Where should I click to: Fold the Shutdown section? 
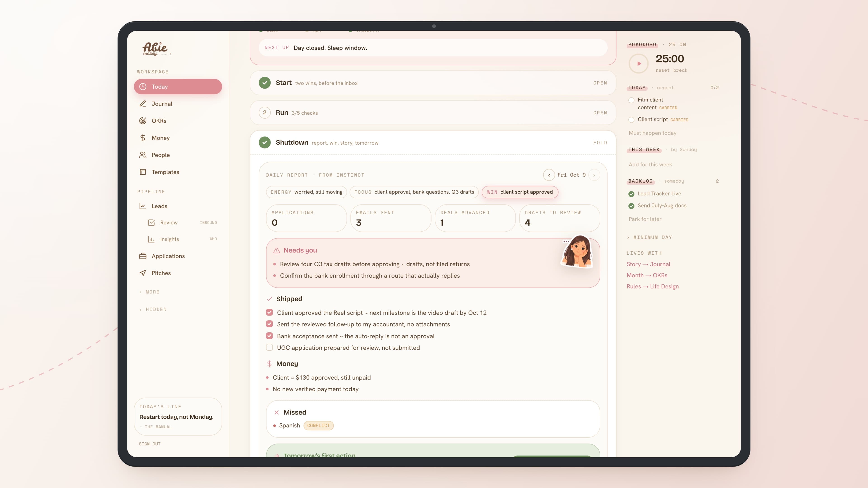tap(600, 143)
